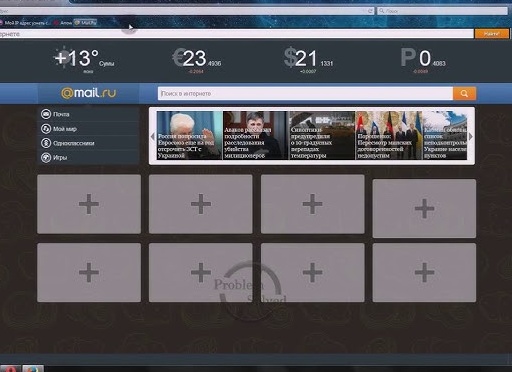Open the Кабмин список news thumbnail

[x=445, y=135]
